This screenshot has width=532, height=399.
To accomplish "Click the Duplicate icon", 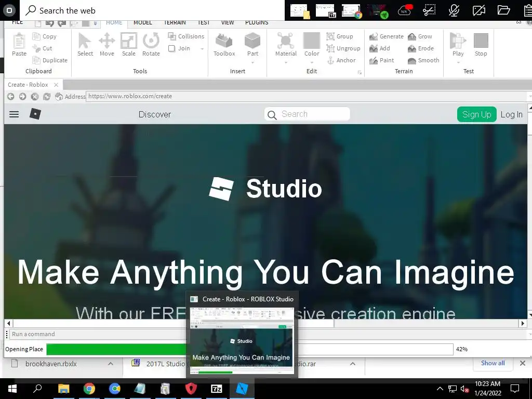I will pos(36,60).
